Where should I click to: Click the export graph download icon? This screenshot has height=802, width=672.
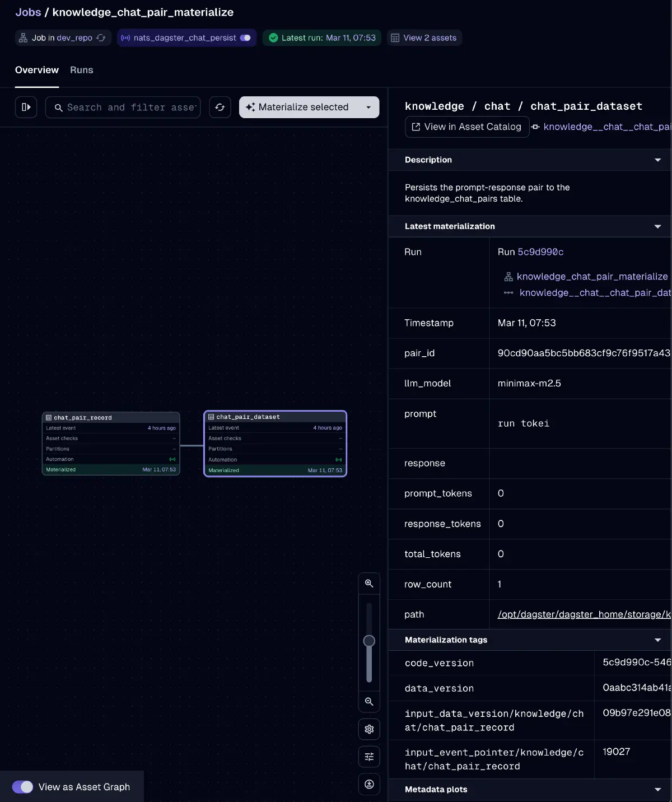pyautogui.click(x=369, y=784)
